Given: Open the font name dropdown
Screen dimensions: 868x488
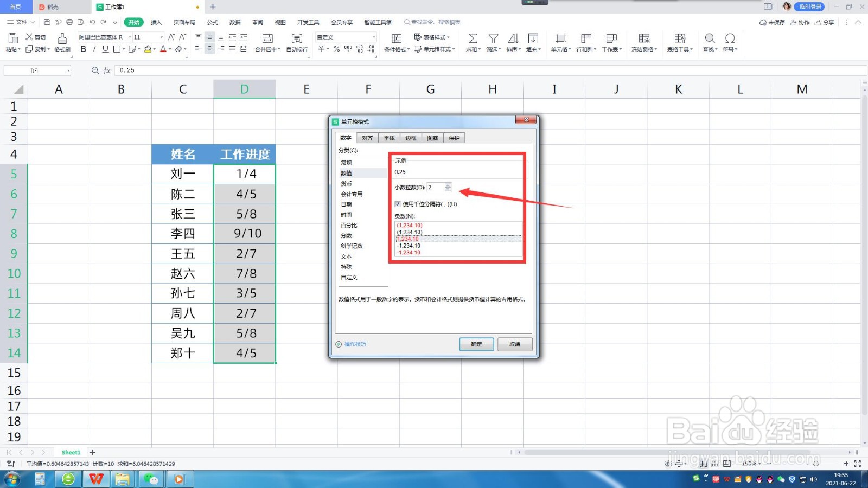Looking at the screenshot, I should pyautogui.click(x=130, y=37).
